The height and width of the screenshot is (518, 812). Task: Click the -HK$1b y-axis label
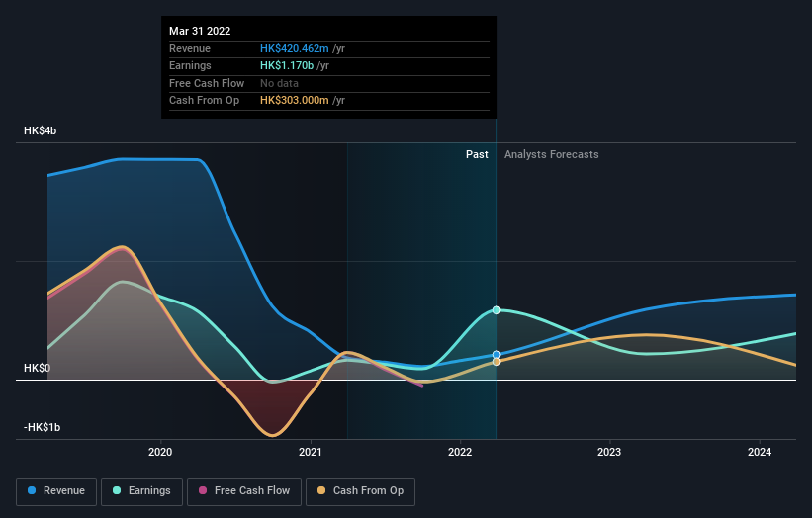pos(42,427)
